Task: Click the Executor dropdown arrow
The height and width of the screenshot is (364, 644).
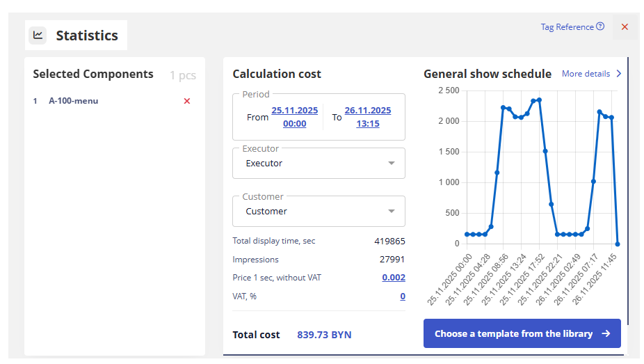Action: [x=392, y=164]
